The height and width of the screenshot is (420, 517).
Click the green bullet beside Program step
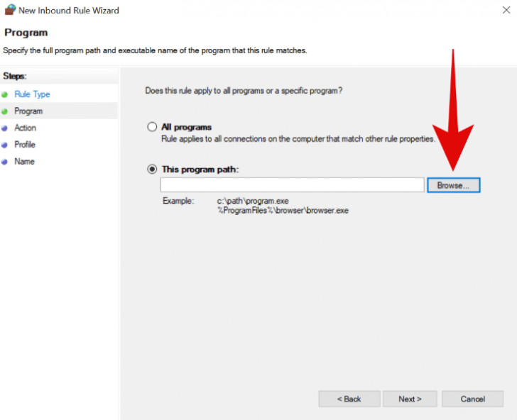pos(5,111)
